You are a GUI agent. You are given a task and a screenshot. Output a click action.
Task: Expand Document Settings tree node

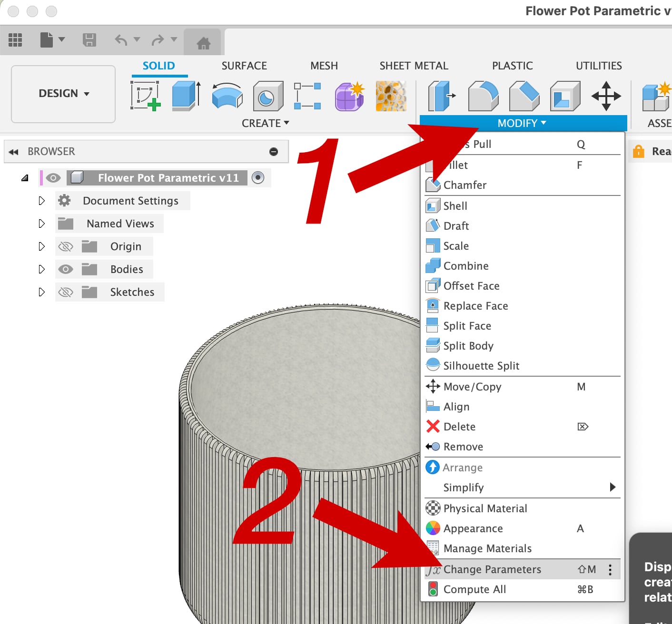(x=42, y=201)
